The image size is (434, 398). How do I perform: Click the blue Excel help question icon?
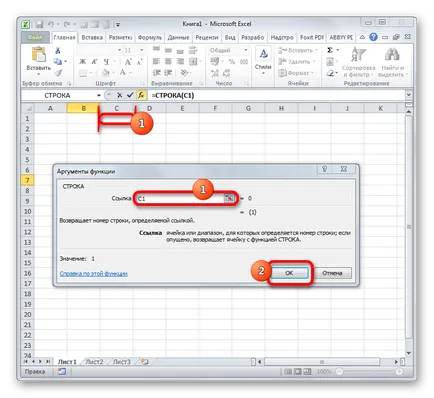(x=373, y=37)
